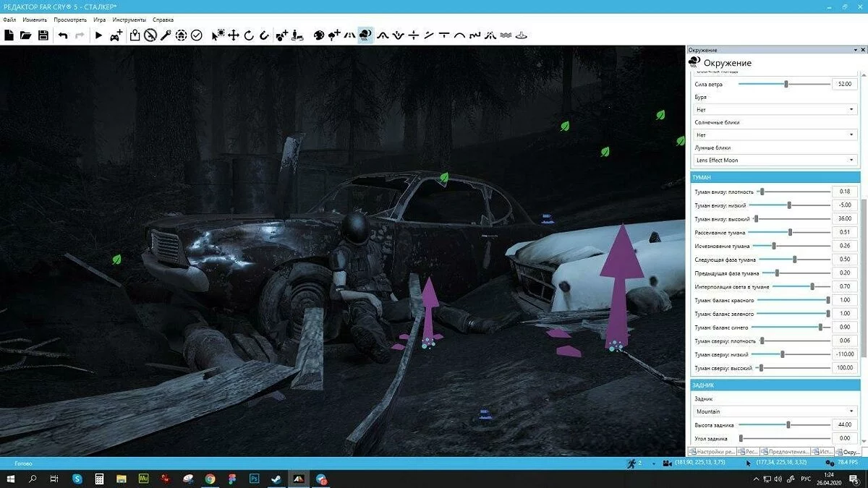Click the wrench tool icon in toolbar
Image resolution: width=868 pixels, height=488 pixels.
coord(165,35)
